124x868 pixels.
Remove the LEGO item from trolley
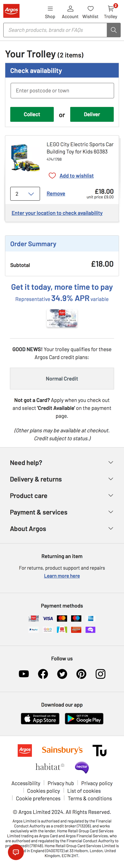pyautogui.click(x=56, y=193)
